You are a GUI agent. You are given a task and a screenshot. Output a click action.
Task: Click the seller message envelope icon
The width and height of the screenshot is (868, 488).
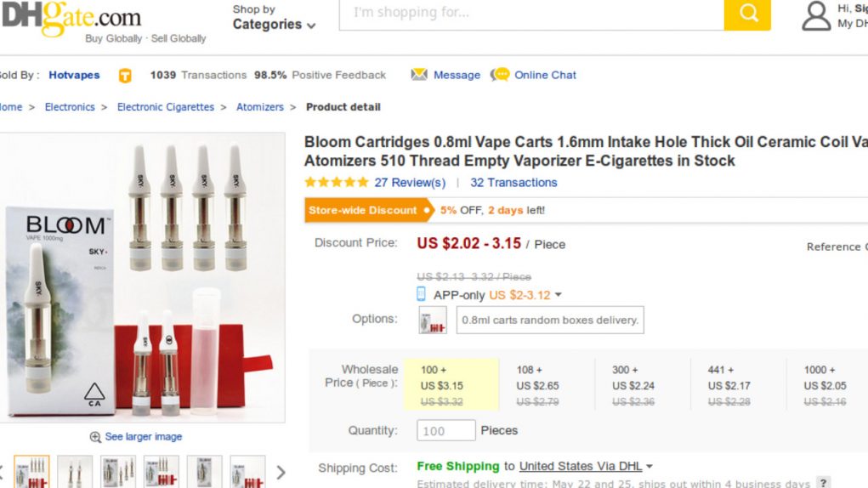pos(419,75)
